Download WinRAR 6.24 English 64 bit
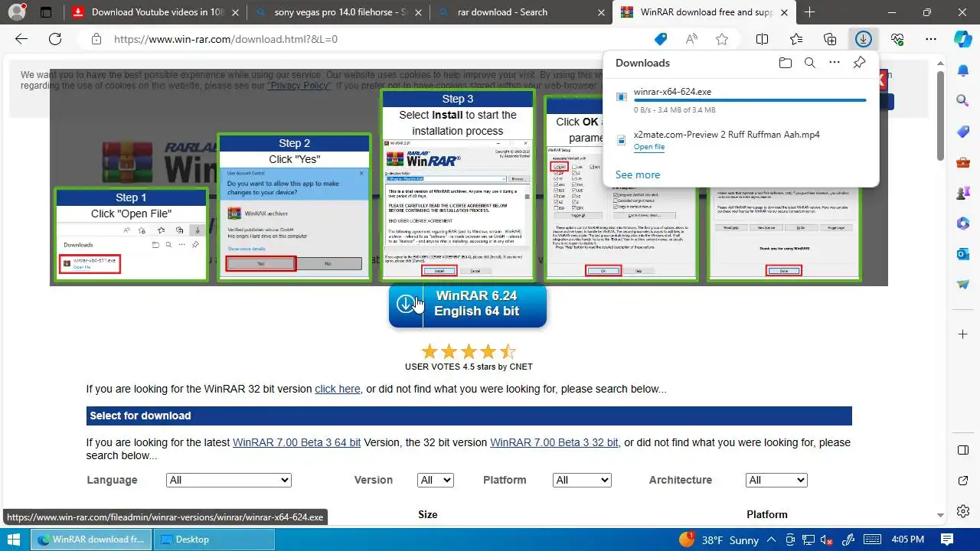This screenshot has height=551, width=980. pos(468,305)
